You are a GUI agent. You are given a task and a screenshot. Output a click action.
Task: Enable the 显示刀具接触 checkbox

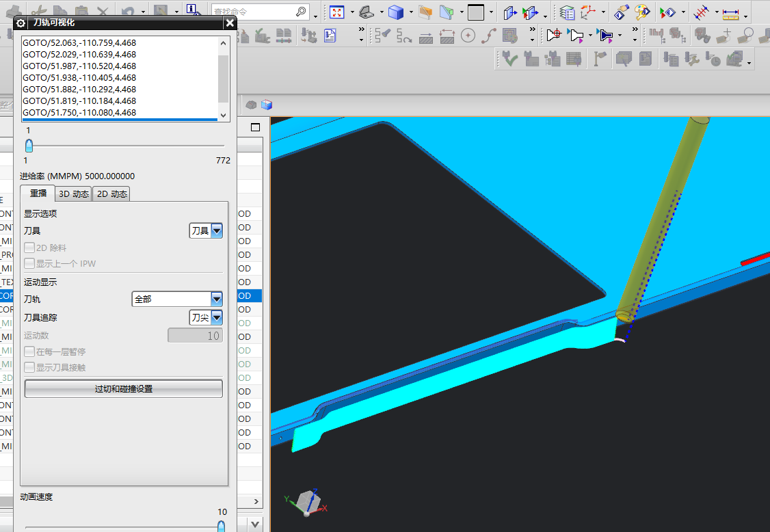(x=29, y=367)
